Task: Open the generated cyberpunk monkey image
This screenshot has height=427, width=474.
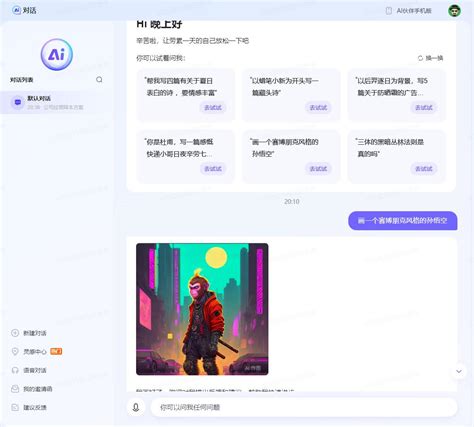Action: [202, 309]
